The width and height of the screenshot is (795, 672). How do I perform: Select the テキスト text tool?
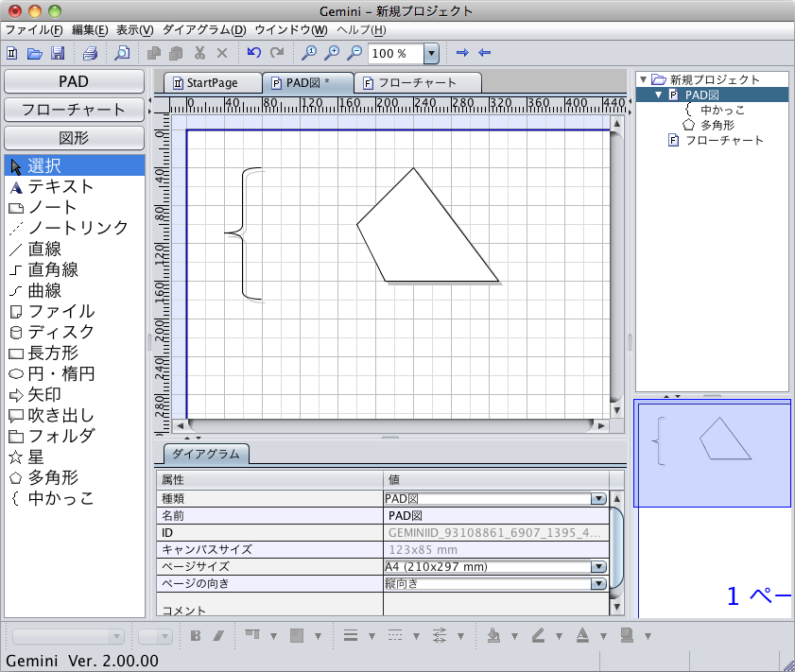click(x=75, y=186)
